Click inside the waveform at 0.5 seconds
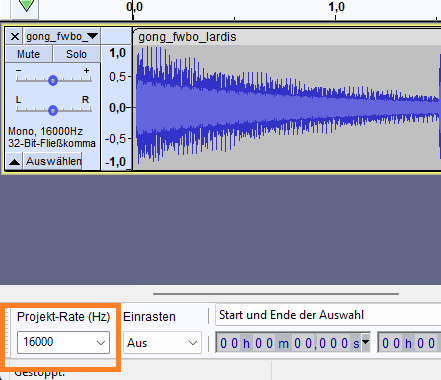Screen dimensions: 441x380 (235, 107)
